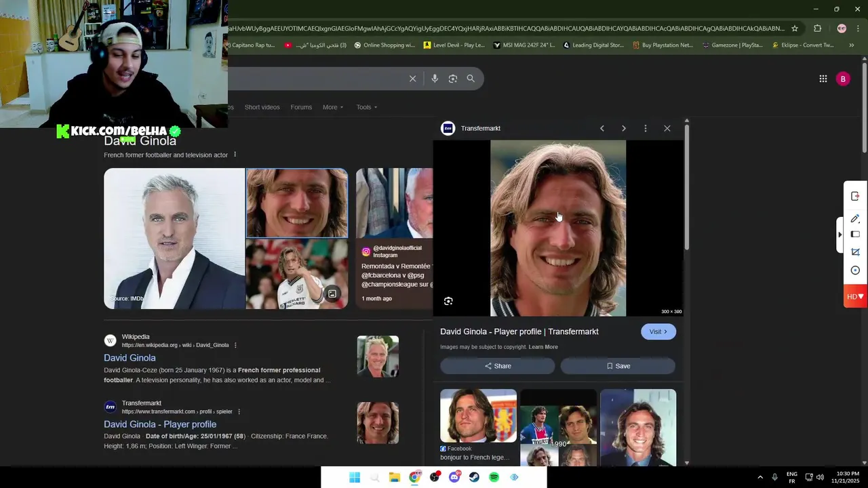The image size is (868, 488).
Task: Open Steam from taskbar
Action: pos(475,477)
